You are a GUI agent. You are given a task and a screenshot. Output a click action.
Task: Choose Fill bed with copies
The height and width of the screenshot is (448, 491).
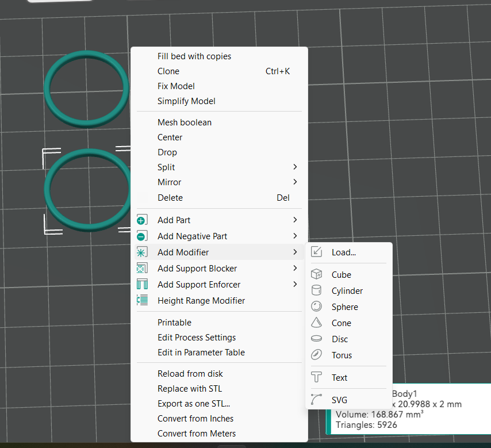pos(194,56)
